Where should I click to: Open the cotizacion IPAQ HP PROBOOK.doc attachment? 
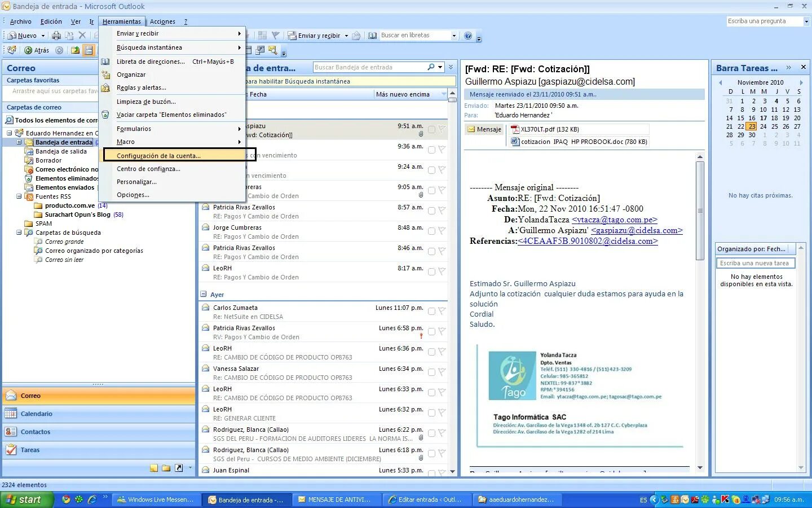click(x=579, y=142)
